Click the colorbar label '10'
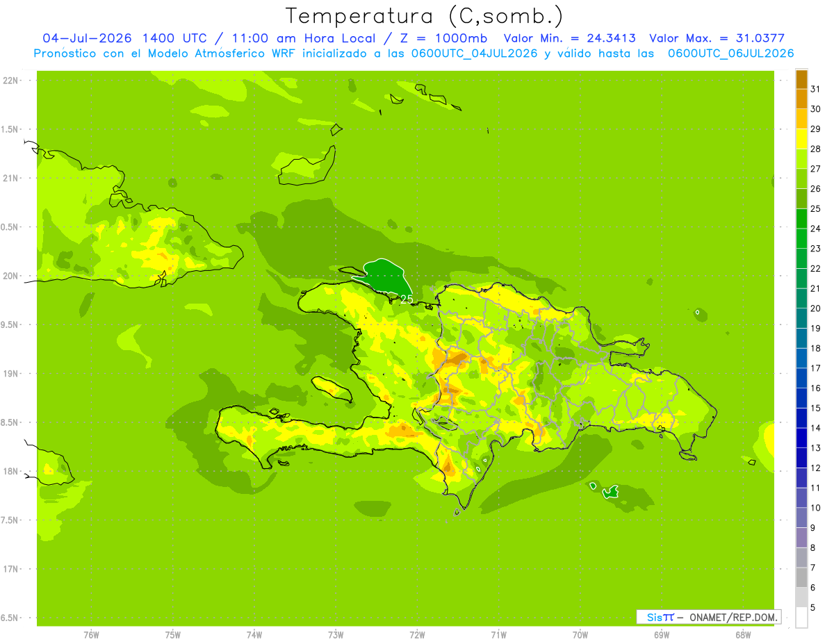The width and height of the screenshot is (834, 644). (815, 508)
